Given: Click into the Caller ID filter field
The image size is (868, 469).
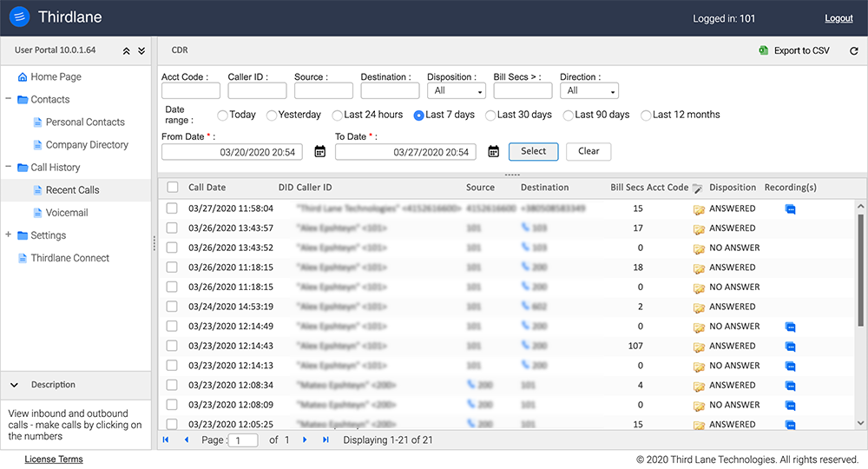Looking at the screenshot, I should pyautogui.click(x=257, y=90).
